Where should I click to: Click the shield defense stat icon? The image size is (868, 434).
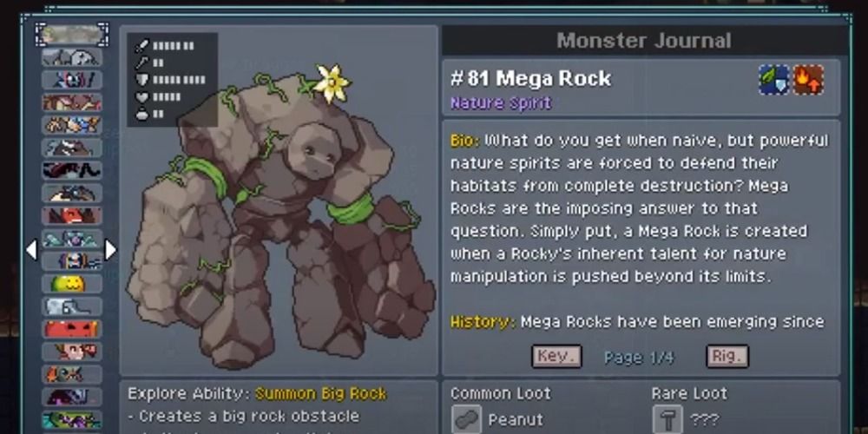pyautogui.click(x=143, y=80)
